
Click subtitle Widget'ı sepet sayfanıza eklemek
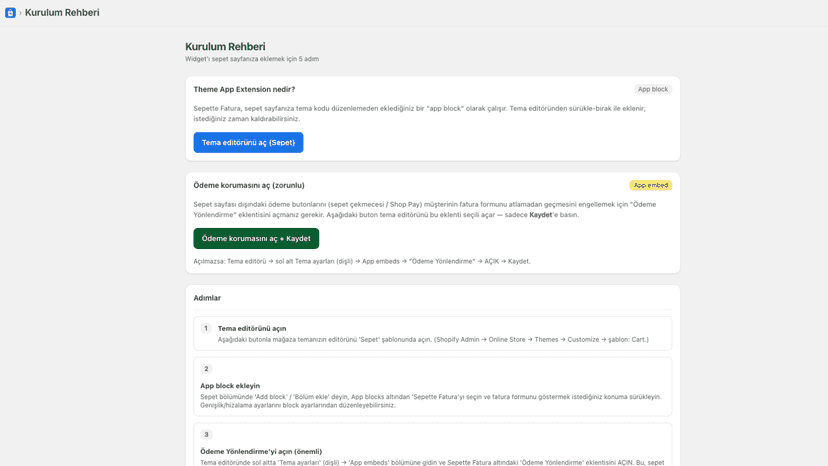(252, 59)
